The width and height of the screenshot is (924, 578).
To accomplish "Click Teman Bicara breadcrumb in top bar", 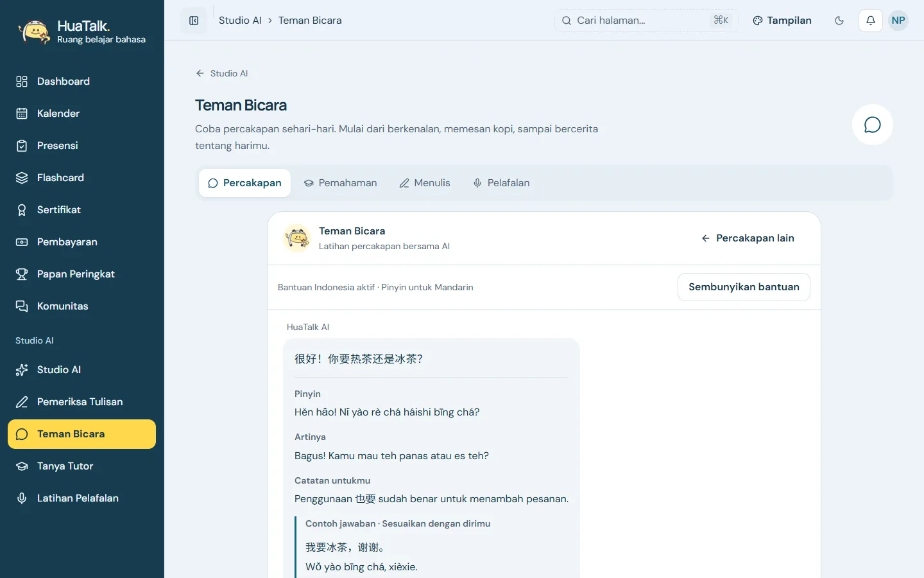I will click(310, 21).
